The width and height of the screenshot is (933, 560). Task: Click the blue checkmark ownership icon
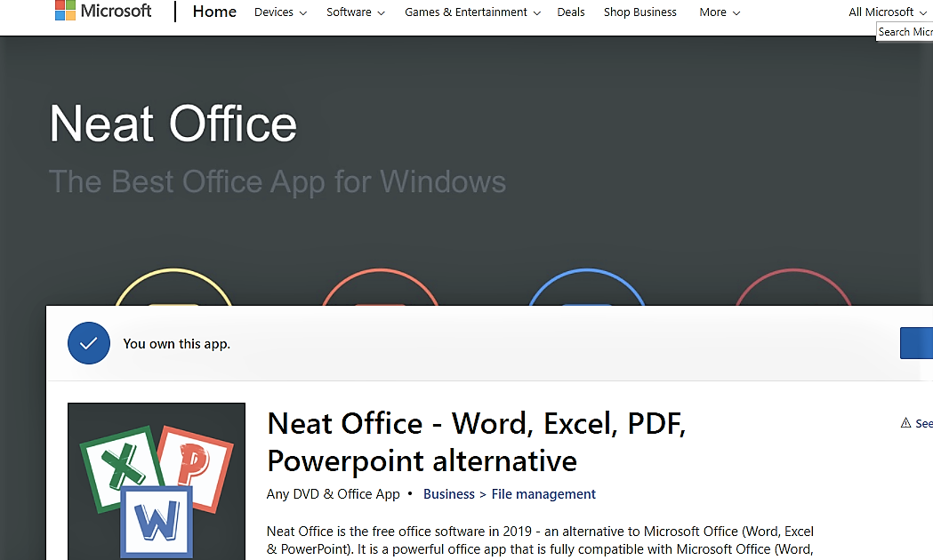(89, 343)
